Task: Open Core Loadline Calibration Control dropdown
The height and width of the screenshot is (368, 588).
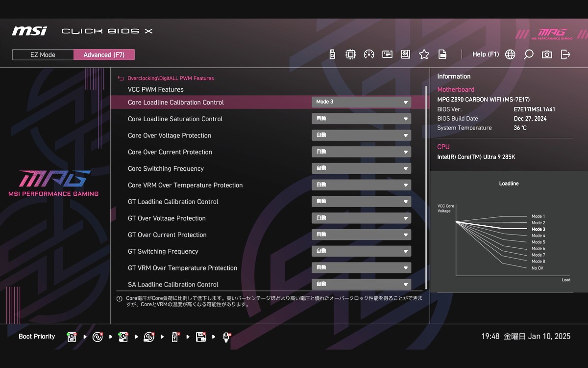Action: click(x=361, y=102)
